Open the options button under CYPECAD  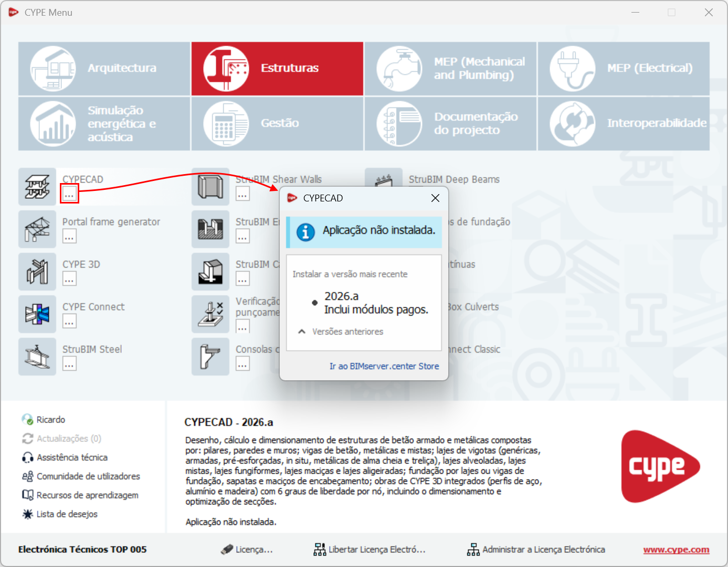(x=69, y=194)
